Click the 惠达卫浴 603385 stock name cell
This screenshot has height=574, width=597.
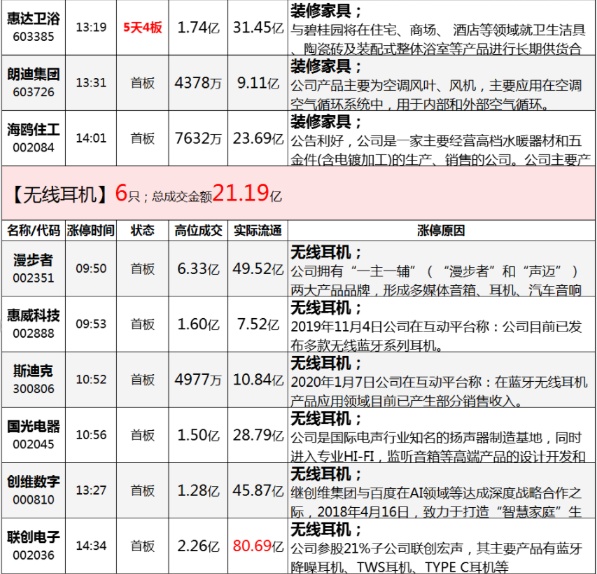point(34,27)
